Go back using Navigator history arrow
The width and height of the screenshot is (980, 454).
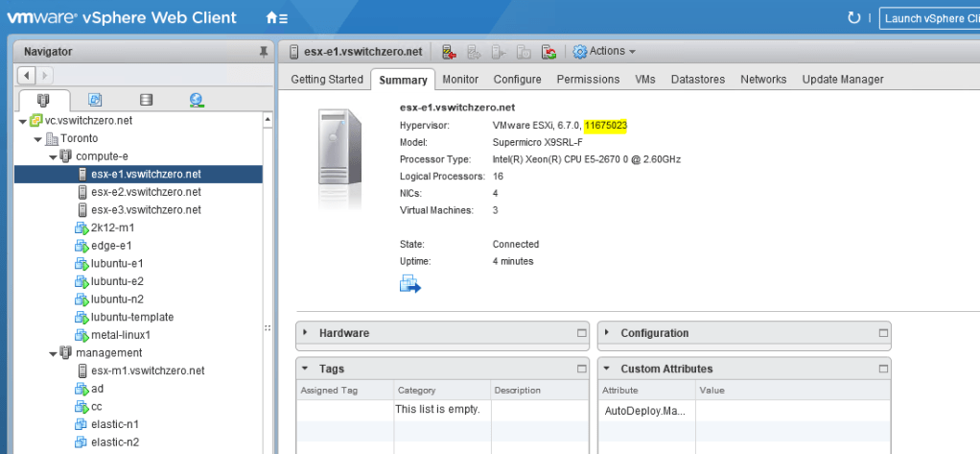27,75
